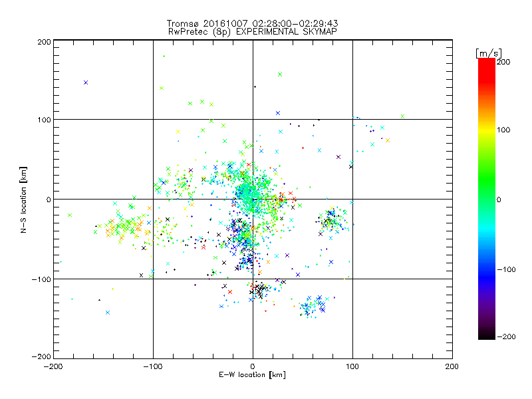
Task: Click the x-axis tick label '-100'
Action: coord(153,366)
